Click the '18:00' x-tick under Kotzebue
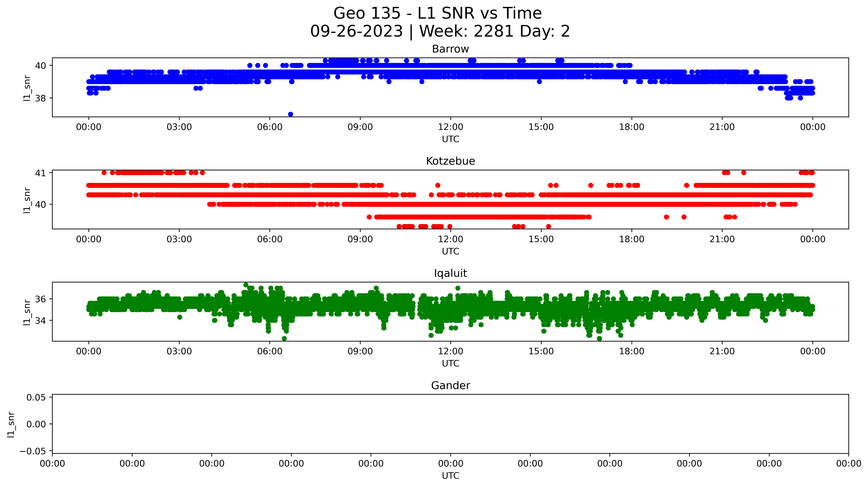This screenshot has height=487, width=868. point(631,239)
